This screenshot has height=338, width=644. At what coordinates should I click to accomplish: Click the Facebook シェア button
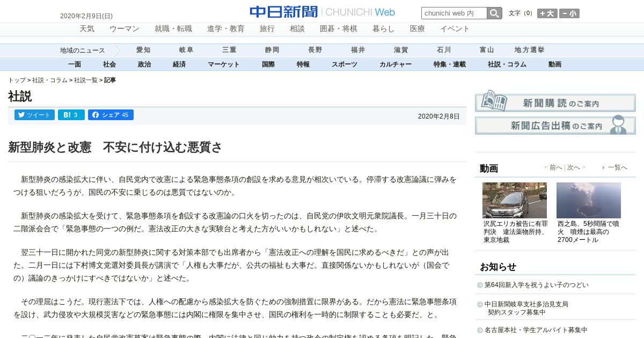pos(111,115)
